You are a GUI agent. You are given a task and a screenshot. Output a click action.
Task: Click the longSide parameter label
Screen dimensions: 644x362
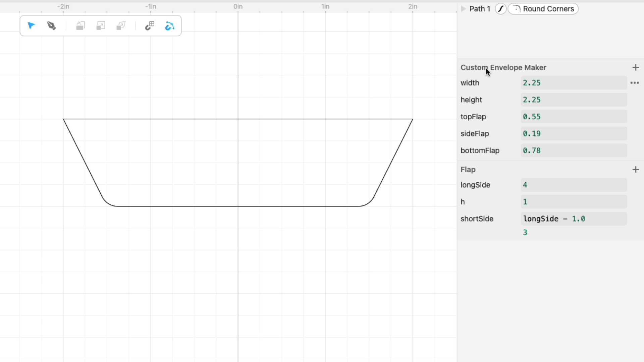click(x=475, y=185)
